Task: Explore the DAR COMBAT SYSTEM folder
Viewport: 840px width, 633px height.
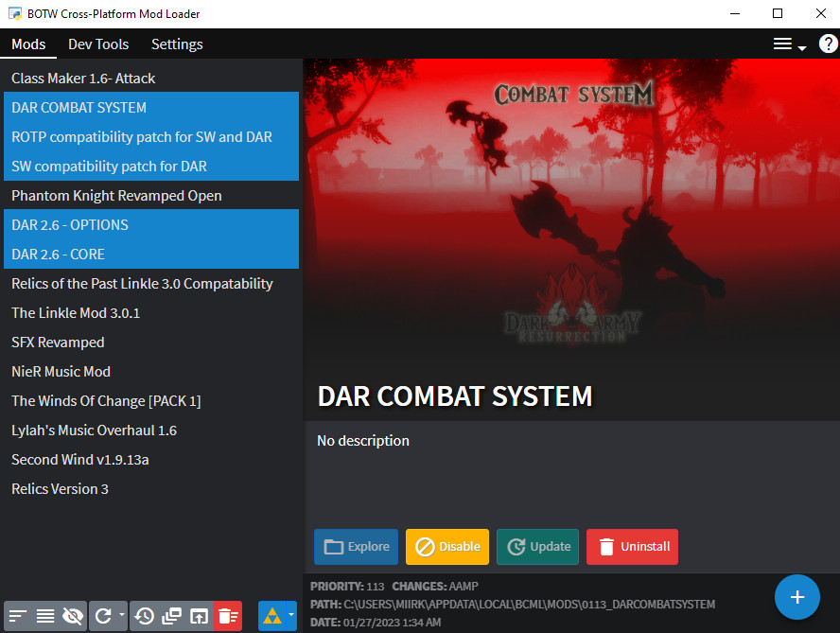Action: (x=356, y=547)
